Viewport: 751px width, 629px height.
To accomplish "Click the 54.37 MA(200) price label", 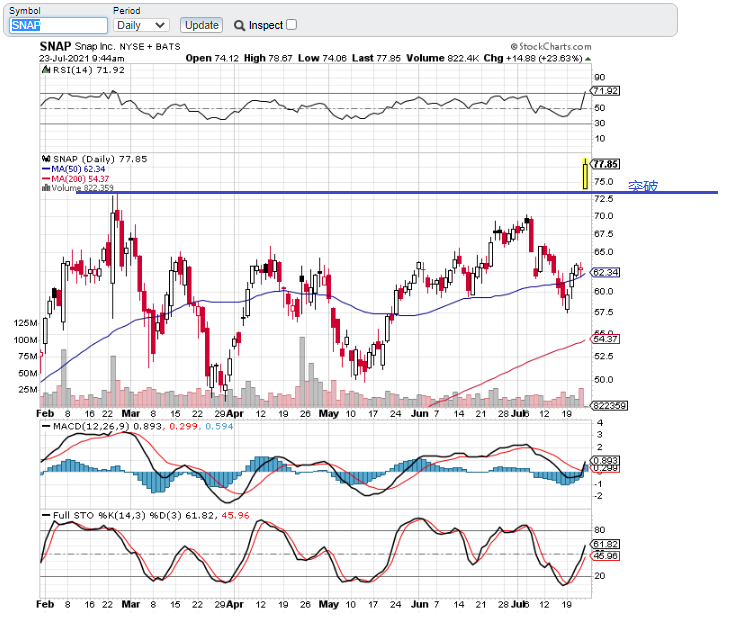I will [606, 340].
